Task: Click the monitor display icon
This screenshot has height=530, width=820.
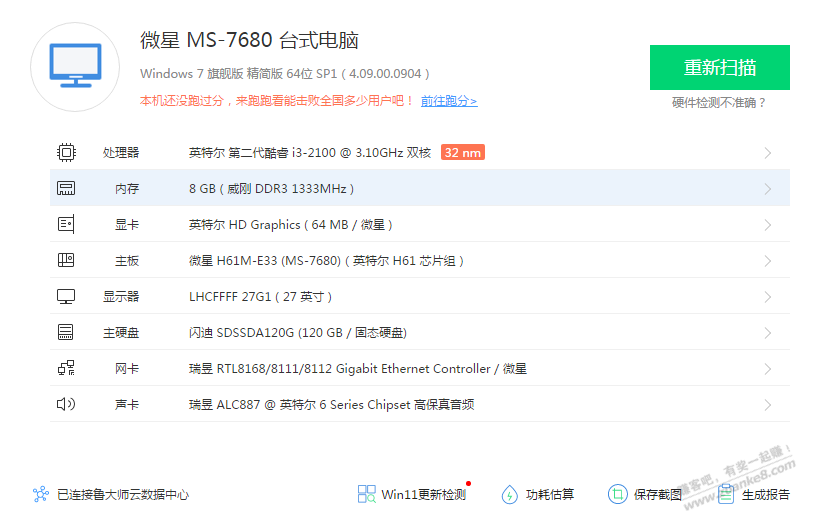Action: coord(66,296)
